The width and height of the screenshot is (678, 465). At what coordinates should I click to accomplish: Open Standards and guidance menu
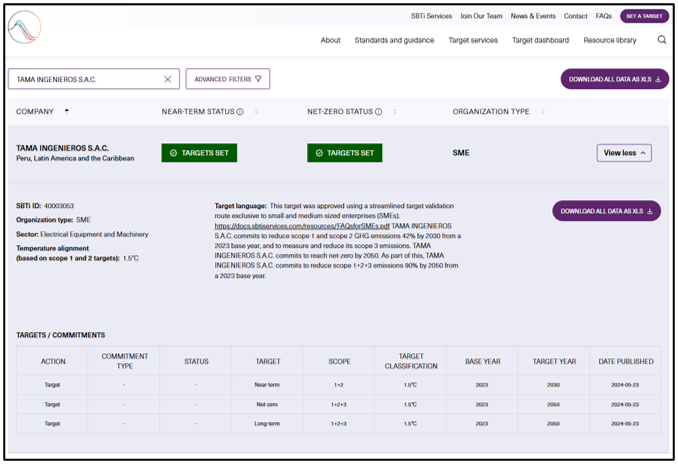394,40
